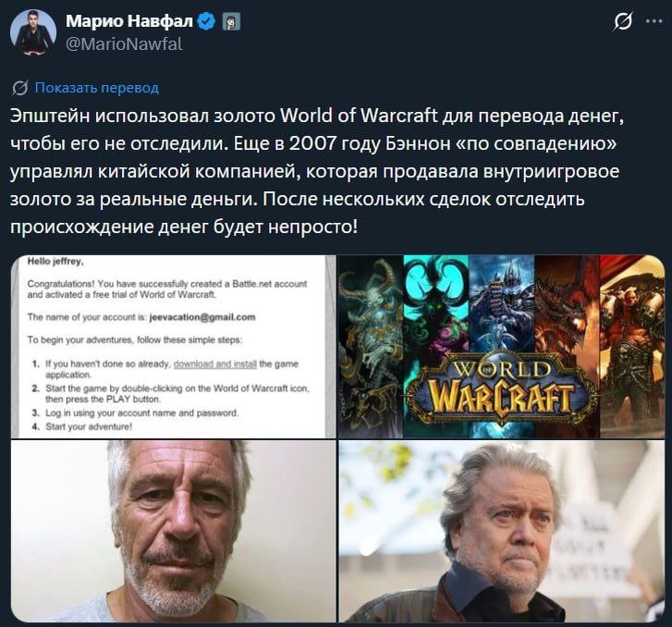
Task: Open Mario Nawfal's profile avatar
Action: click(33, 33)
